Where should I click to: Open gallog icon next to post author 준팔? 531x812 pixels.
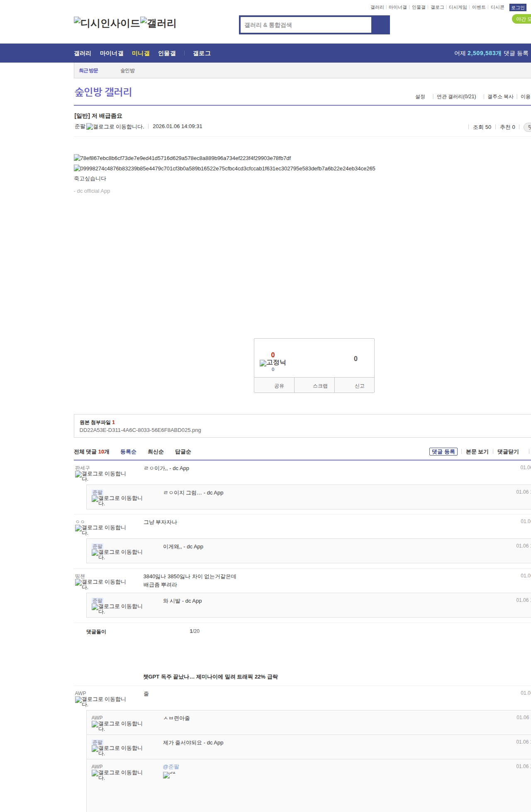point(115,126)
